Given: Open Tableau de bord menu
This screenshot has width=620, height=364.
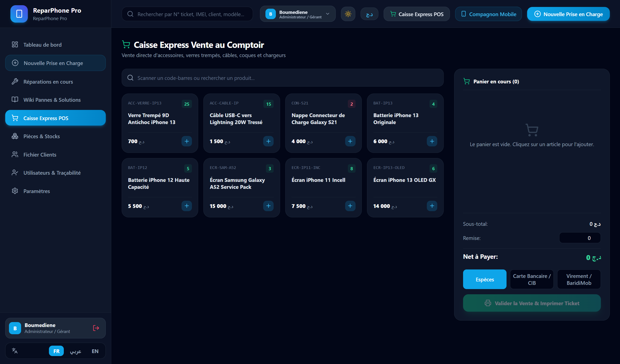Looking at the screenshot, I should (55, 45).
